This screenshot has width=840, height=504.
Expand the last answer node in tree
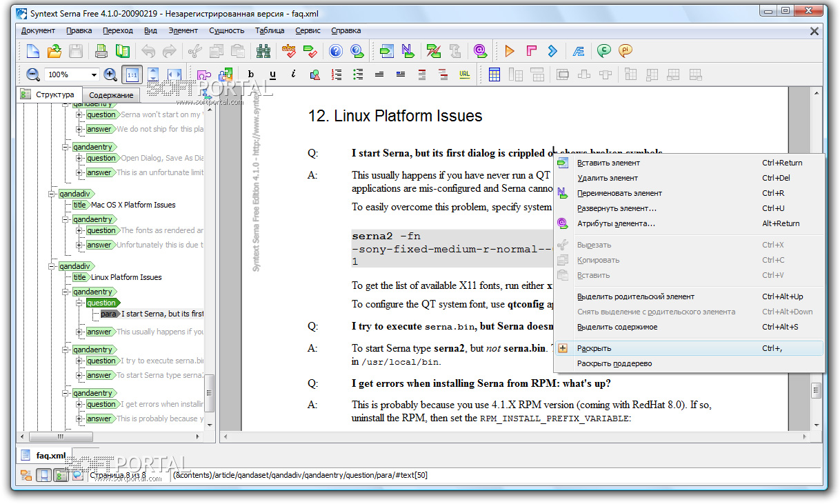tap(79, 419)
